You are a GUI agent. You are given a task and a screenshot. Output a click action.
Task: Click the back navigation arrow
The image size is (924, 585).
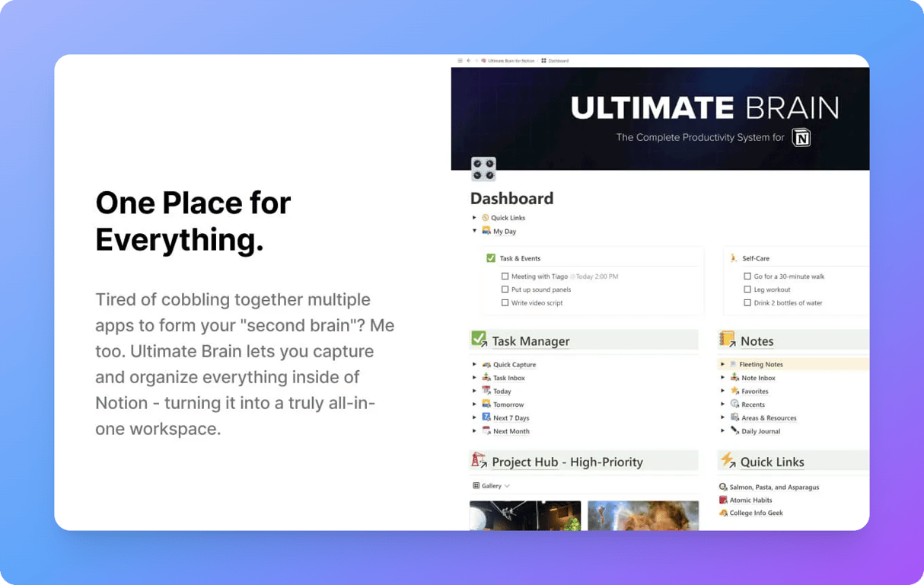pyautogui.click(x=468, y=61)
